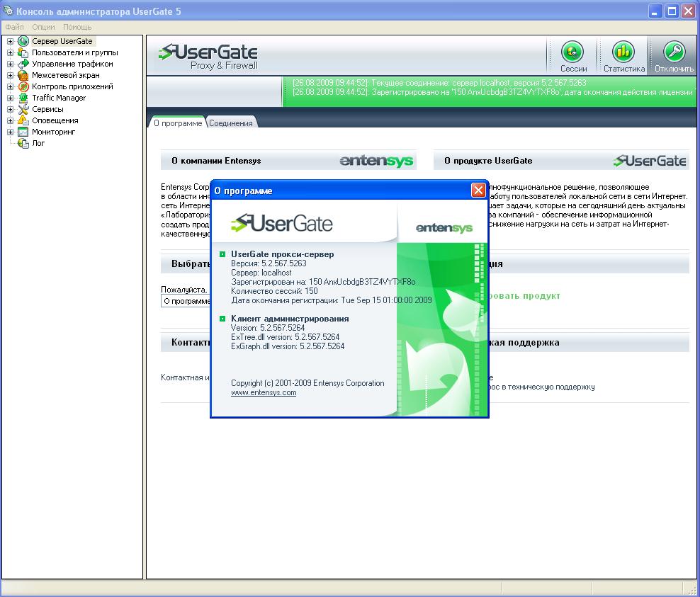Expand the Сервисы tree node

[x=11, y=109]
